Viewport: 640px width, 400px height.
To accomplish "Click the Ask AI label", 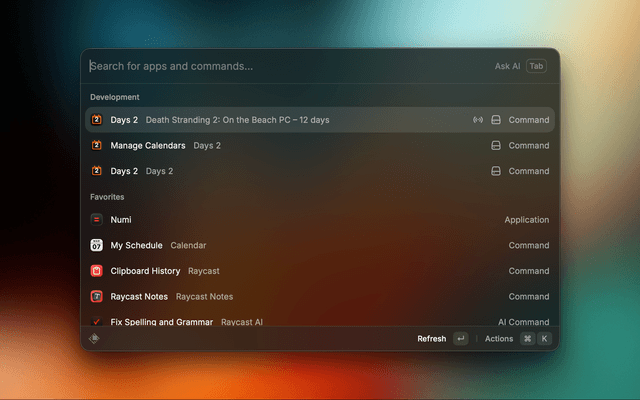I will 507,67.
